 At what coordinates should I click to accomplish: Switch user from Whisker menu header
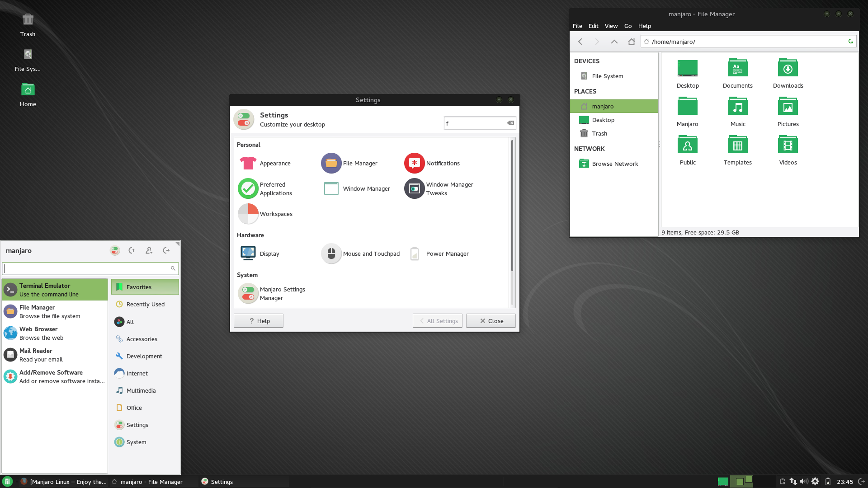[149, 250]
